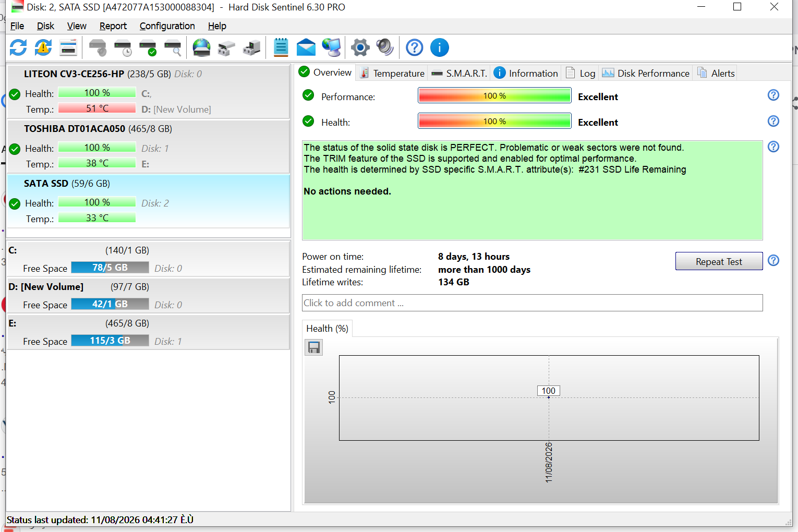Switch to the Temperature tab
The height and width of the screenshot is (532, 798).
point(392,73)
